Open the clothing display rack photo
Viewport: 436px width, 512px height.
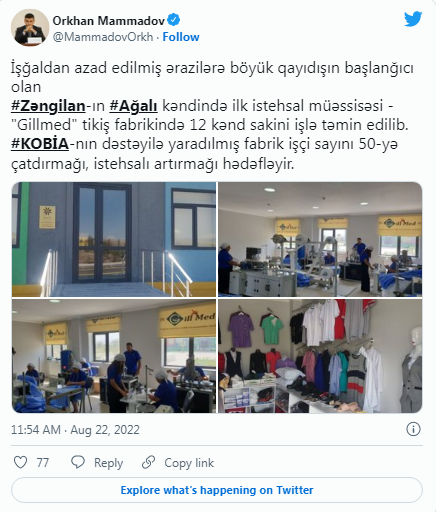(320, 356)
